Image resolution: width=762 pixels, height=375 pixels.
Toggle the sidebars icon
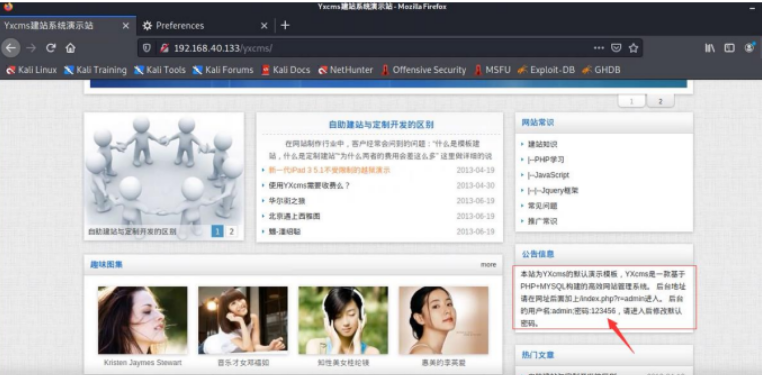(x=729, y=48)
